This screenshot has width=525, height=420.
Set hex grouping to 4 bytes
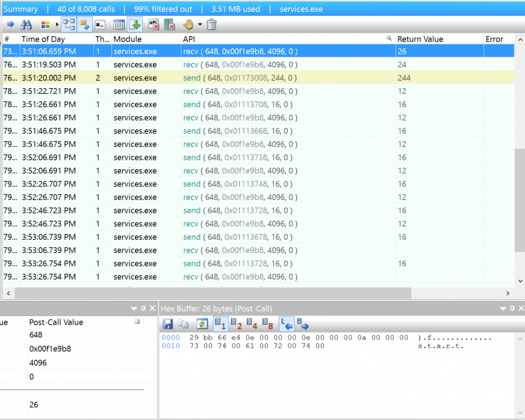click(252, 324)
